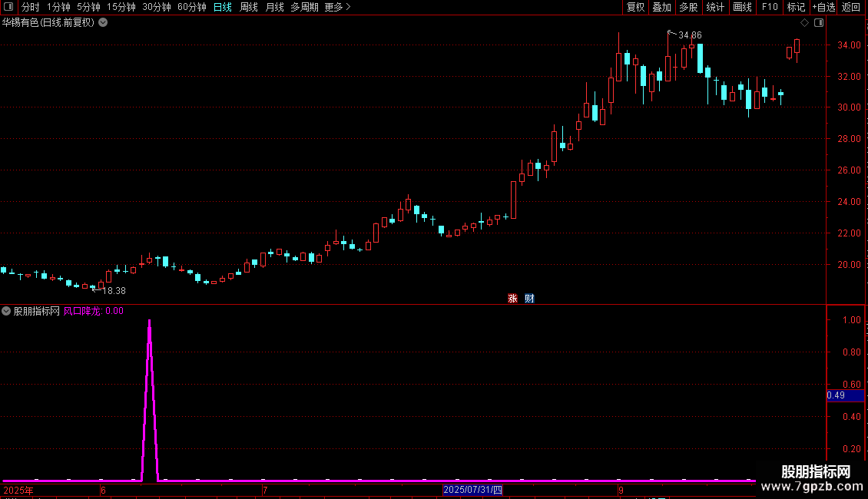Click the 1.00 indicator axis label
This screenshot has width=868, height=499.
coord(851,320)
